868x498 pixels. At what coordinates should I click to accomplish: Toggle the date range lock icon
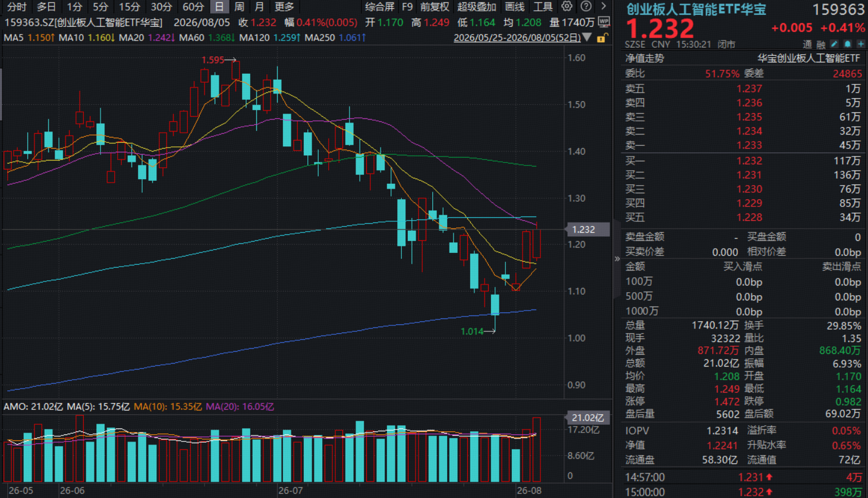[x=602, y=37]
